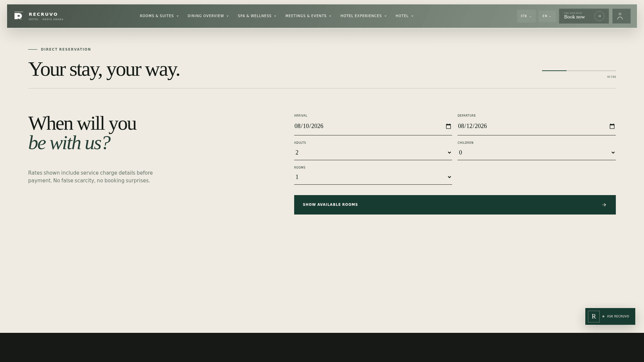Click the booking step progress bar
This screenshot has height=362, width=644.
pos(579,70)
